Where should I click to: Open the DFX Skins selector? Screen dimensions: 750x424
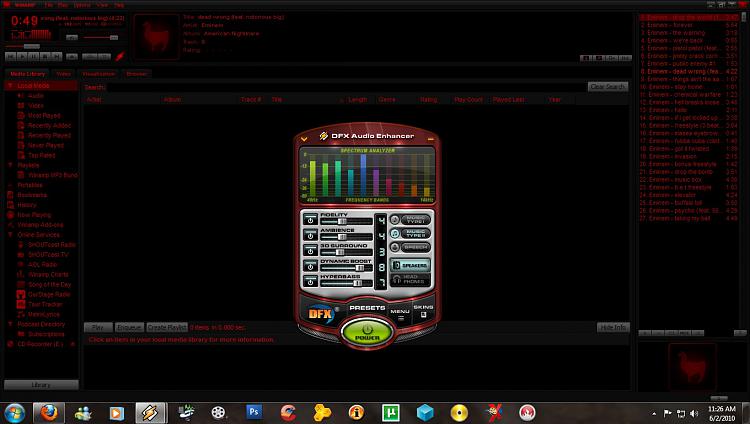tap(423, 311)
